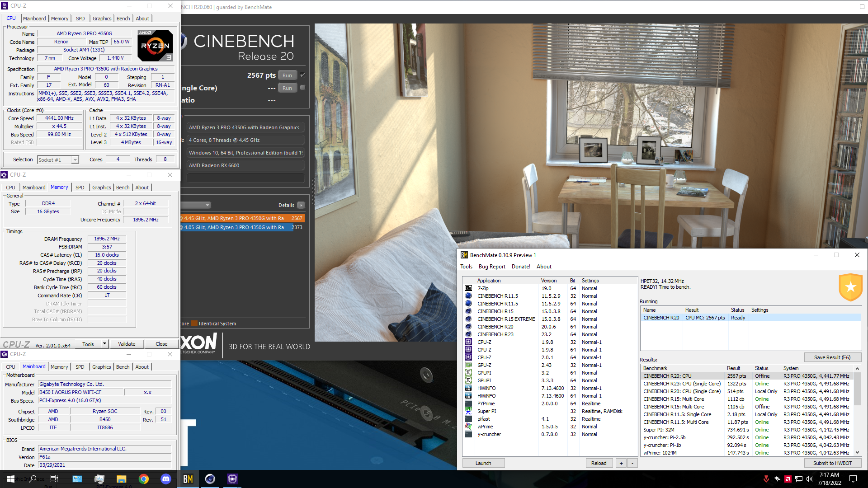868x488 pixels.
Task: Click the CINEBENCH R15 EXTREME icon
Action: pyautogui.click(x=468, y=319)
